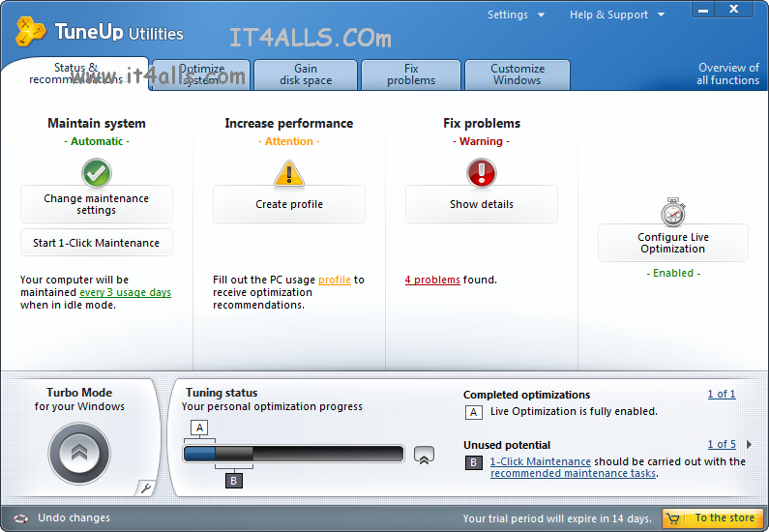Click the Create profile button
Image resolution: width=769 pixels, height=532 pixels.
coord(289,204)
